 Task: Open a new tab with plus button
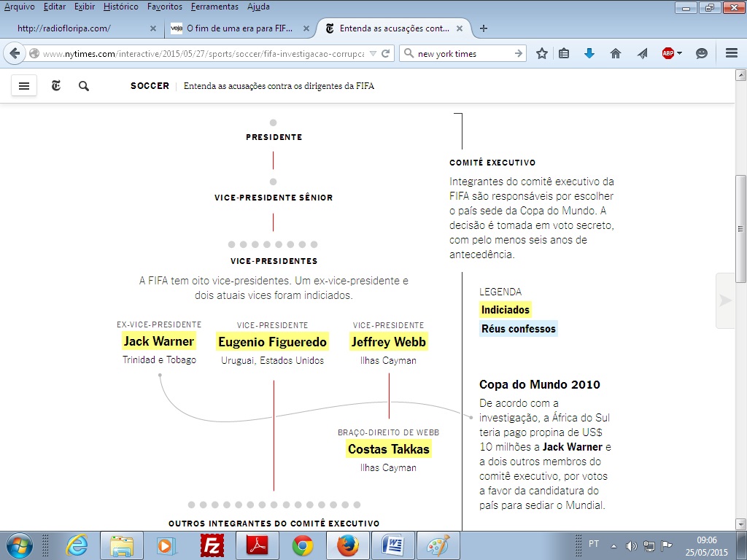[x=483, y=28]
